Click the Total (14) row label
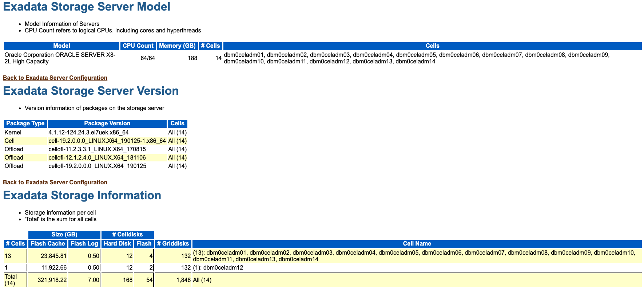 pos(11,280)
